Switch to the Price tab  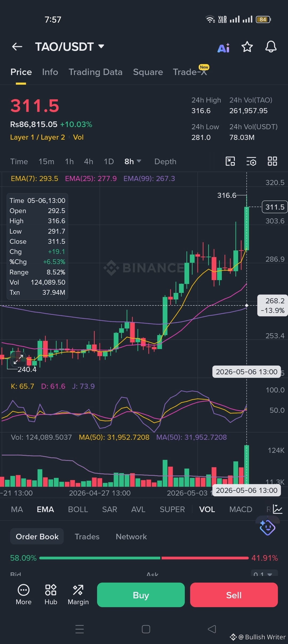pos(21,72)
